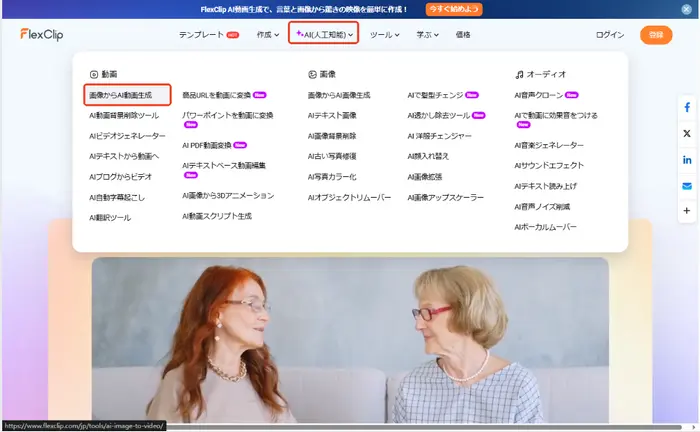Click the オーディオ section heading

(x=541, y=74)
